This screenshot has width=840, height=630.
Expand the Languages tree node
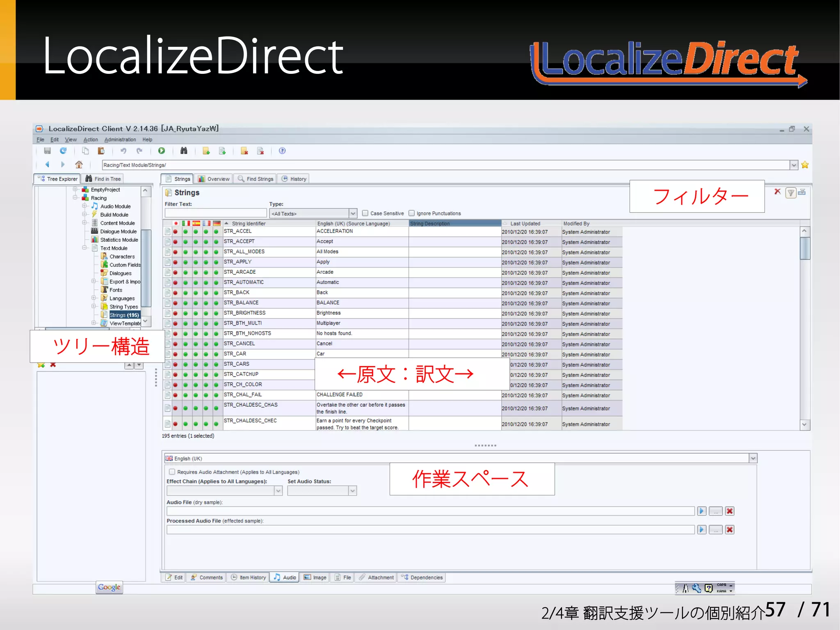[94, 298]
